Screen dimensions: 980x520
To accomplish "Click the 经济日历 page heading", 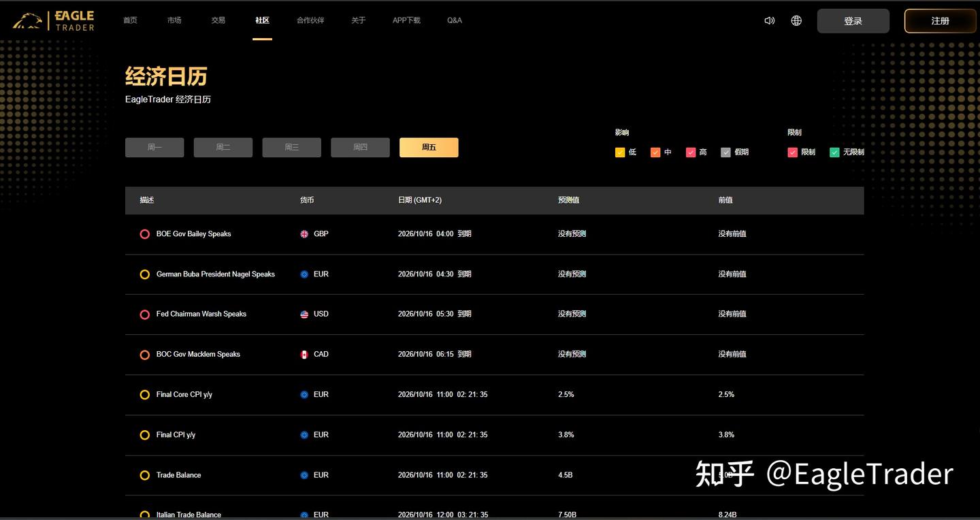I will pos(166,76).
